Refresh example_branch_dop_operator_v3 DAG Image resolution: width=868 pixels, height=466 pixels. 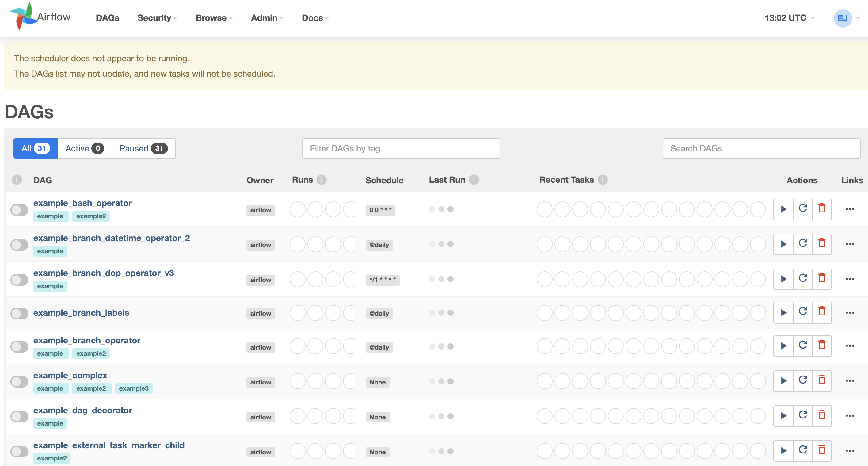tap(803, 279)
